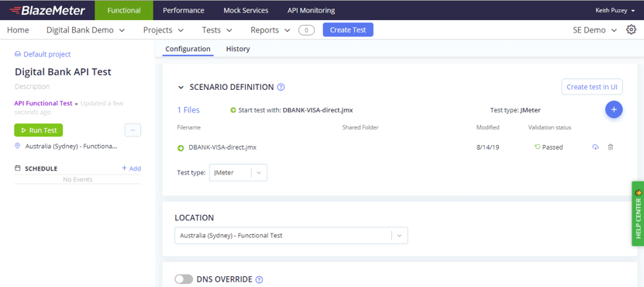Click the reports counter badge showing 0

(x=306, y=30)
